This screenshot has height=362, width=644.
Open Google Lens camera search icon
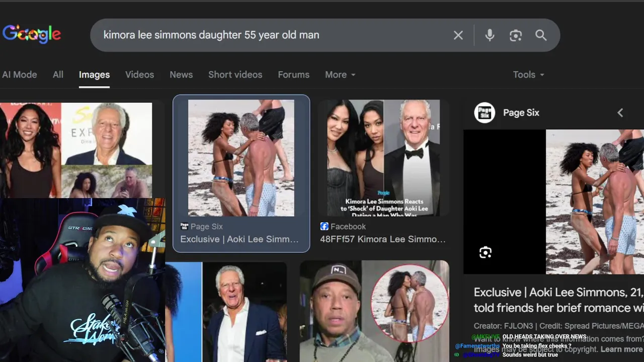pos(515,35)
